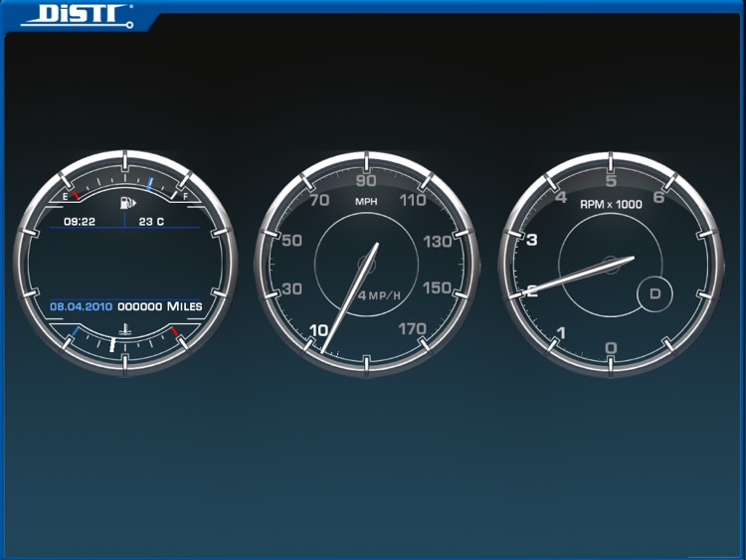Click the blue cold marker on coolant gauge
This screenshot has height=560, width=746.
76,331
